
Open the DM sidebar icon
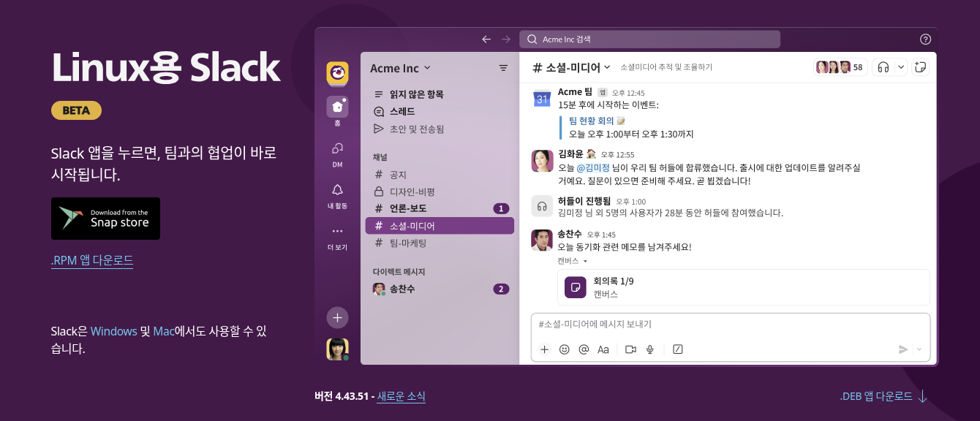[x=337, y=148]
